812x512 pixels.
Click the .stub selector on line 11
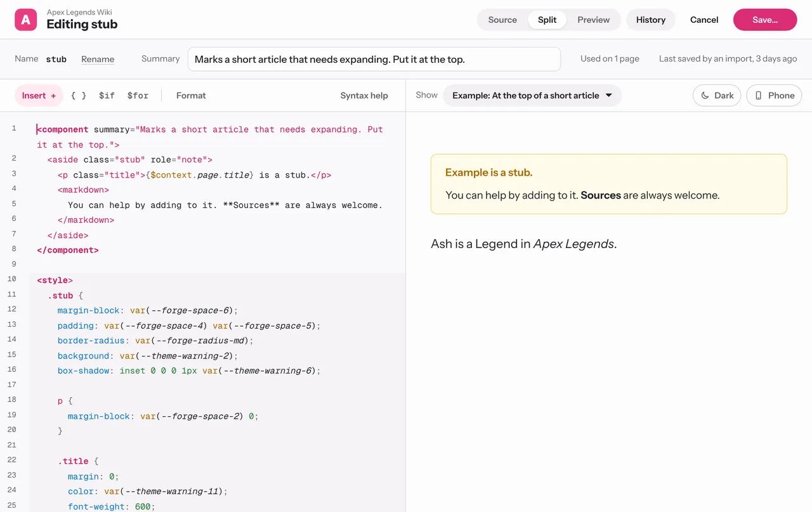click(x=60, y=296)
